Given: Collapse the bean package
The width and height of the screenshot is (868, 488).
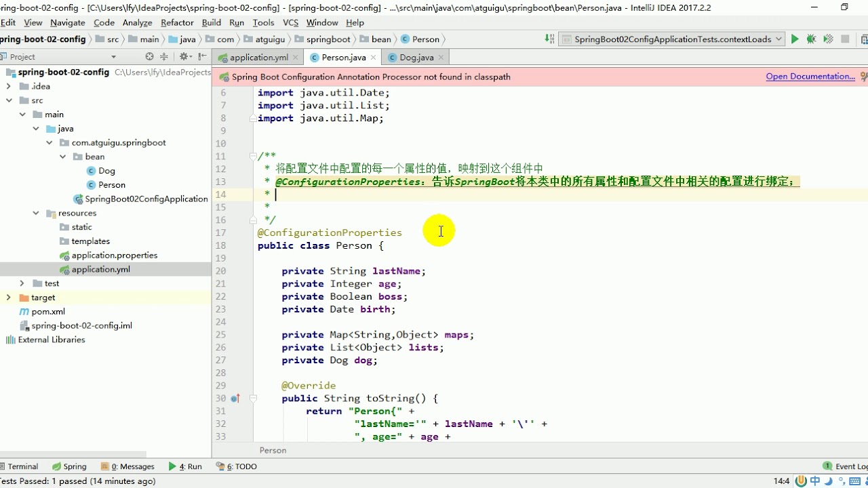Looking at the screenshot, I should click(63, 157).
